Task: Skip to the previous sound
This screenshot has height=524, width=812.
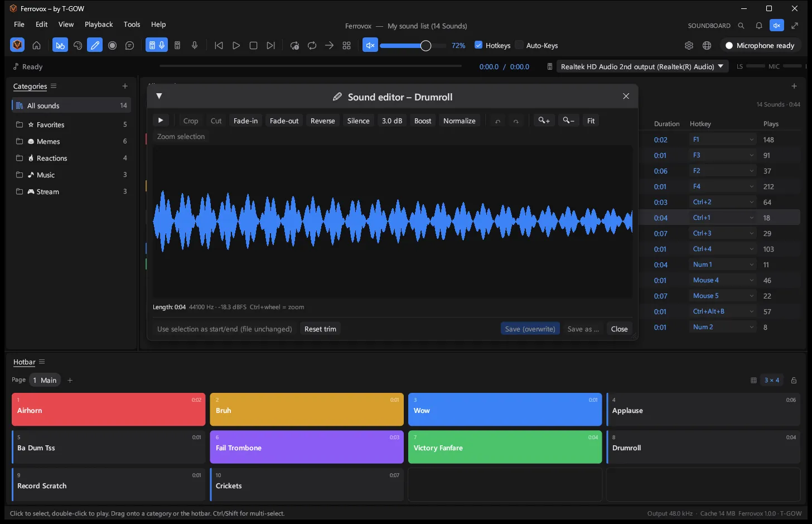Action: 219,46
